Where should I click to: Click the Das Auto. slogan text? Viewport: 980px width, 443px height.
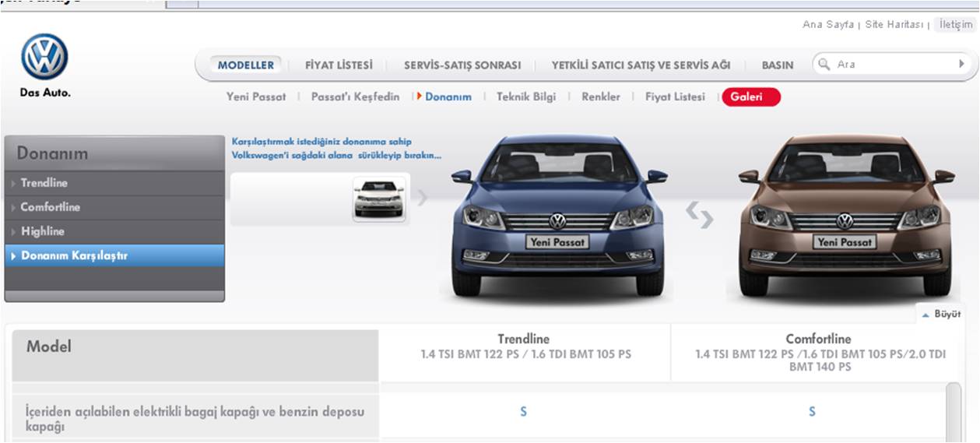coord(45,93)
